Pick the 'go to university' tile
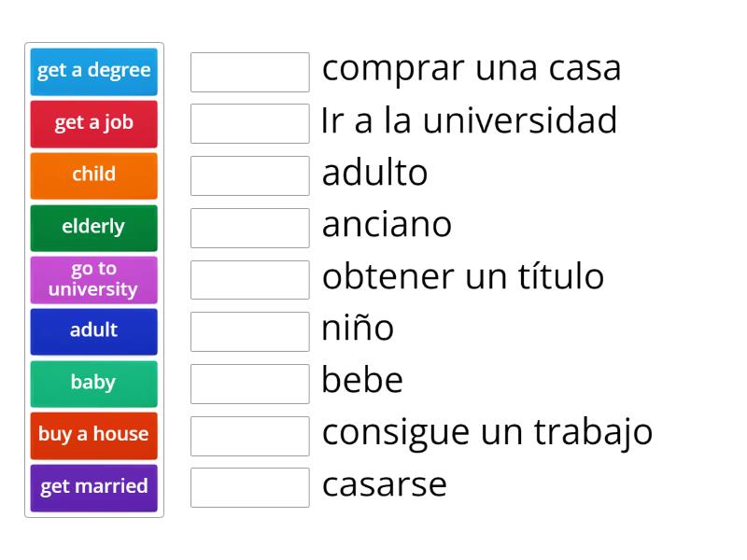The height and width of the screenshot is (560, 747). [x=93, y=279]
